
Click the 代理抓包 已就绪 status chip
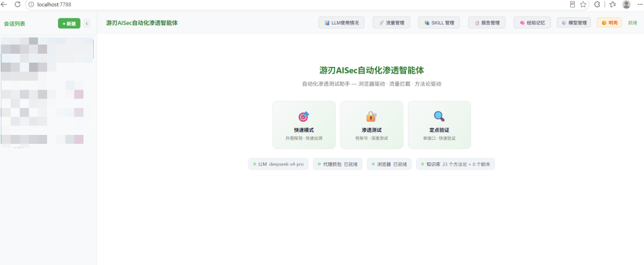338,164
